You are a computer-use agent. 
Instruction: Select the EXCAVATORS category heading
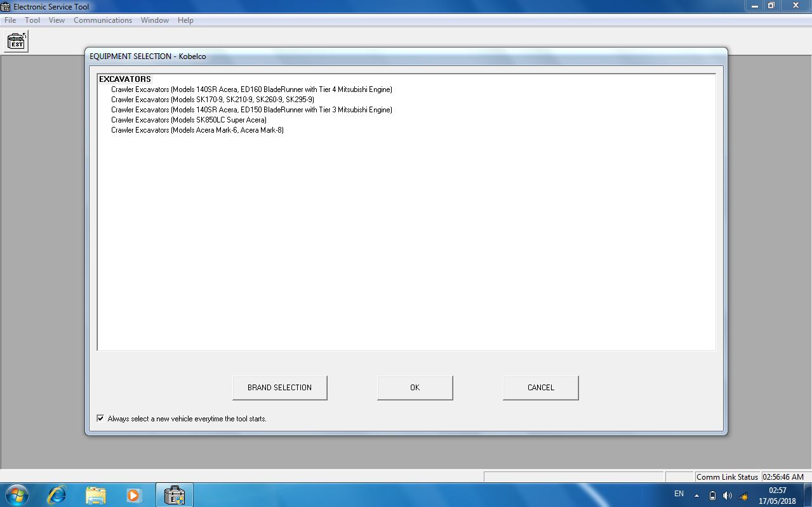tap(125, 79)
